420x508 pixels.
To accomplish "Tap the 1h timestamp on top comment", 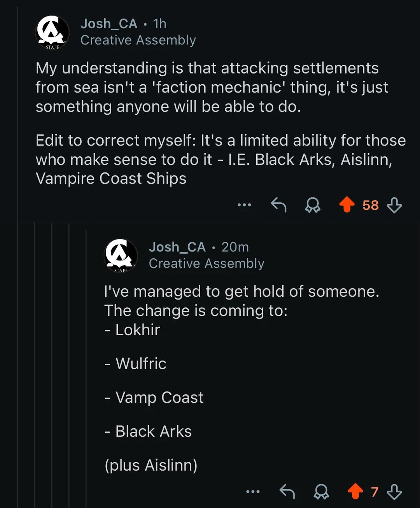I will click(x=160, y=24).
